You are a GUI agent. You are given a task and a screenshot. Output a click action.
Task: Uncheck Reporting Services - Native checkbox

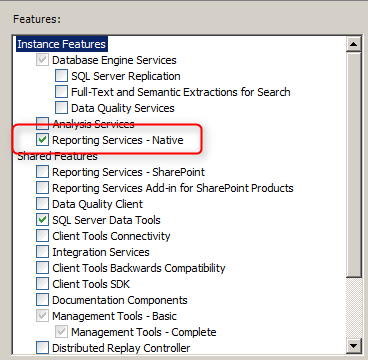pyautogui.click(x=42, y=140)
